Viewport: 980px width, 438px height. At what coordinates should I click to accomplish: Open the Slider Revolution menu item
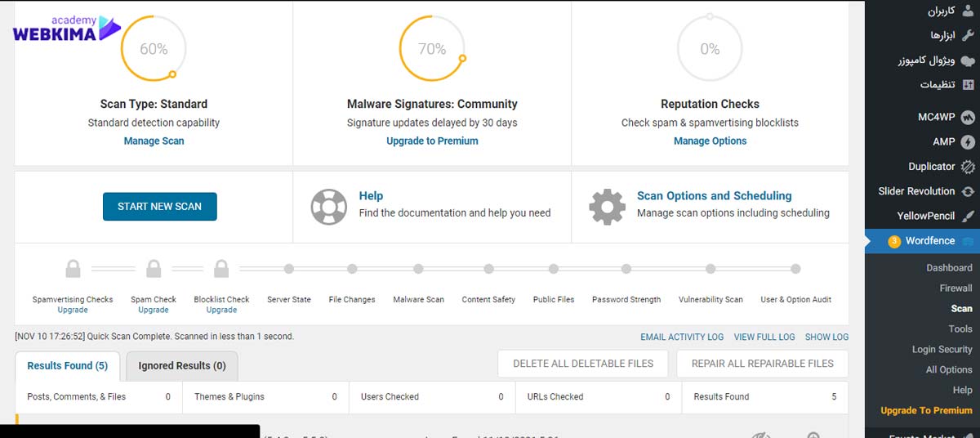(x=923, y=191)
